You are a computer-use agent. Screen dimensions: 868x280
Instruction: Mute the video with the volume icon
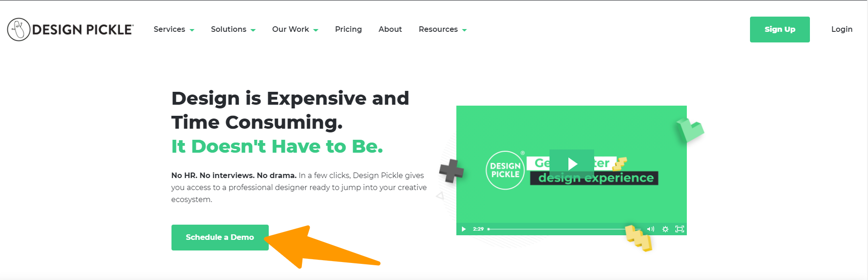click(650, 229)
